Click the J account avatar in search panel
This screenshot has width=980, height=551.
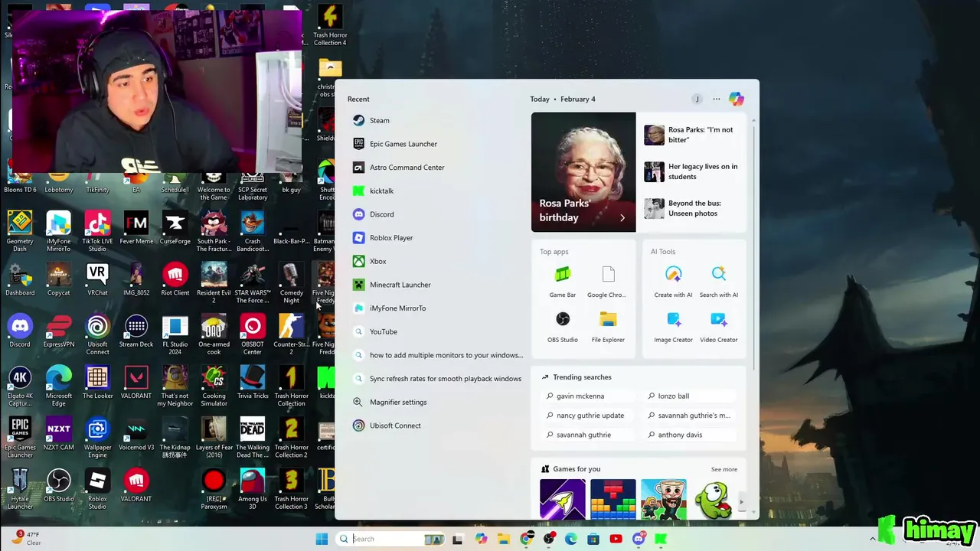(697, 99)
